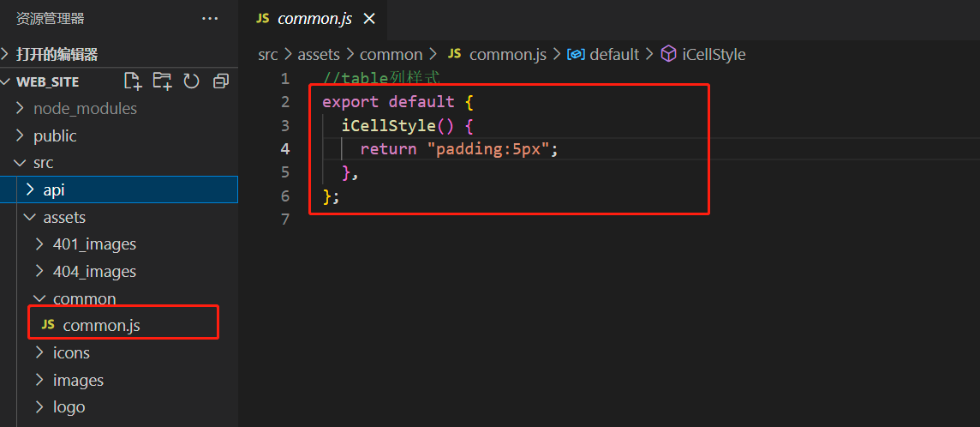The width and height of the screenshot is (980, 427).
Task: Click the New Folder icon in explorer
Action: pyautogui.click(x=162, y=81)
